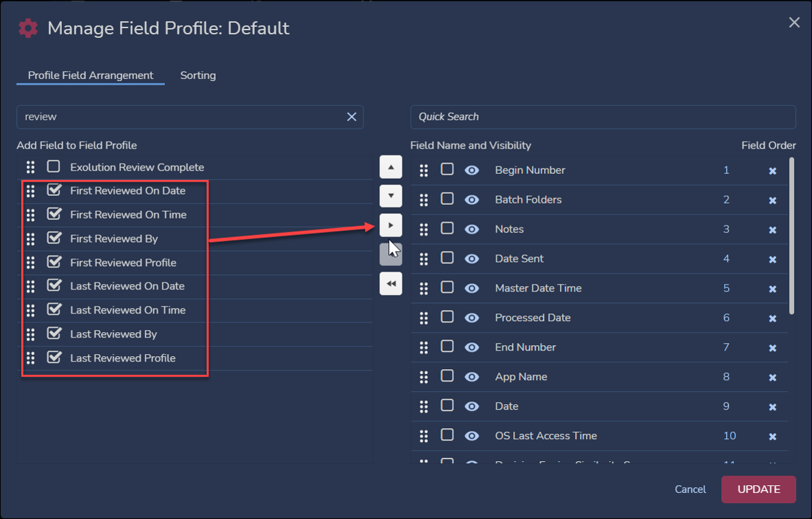Click Cancel to discard changes

click(690, 489)
